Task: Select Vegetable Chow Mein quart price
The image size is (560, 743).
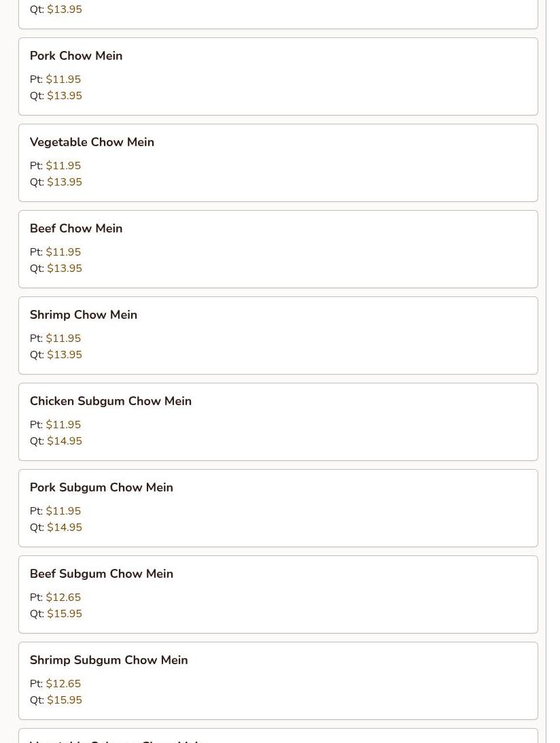Action: 65,182
